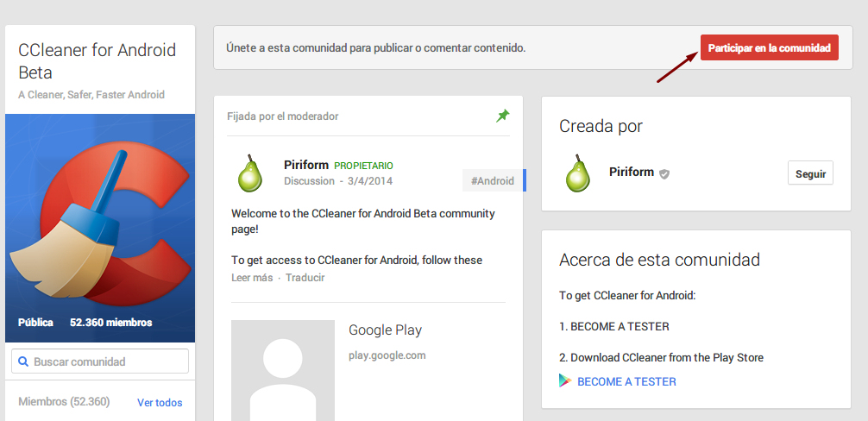The width and height of the screenshot is (868, 421).
Task: Click the Miembros (52.360) heading
Action: 64,402
